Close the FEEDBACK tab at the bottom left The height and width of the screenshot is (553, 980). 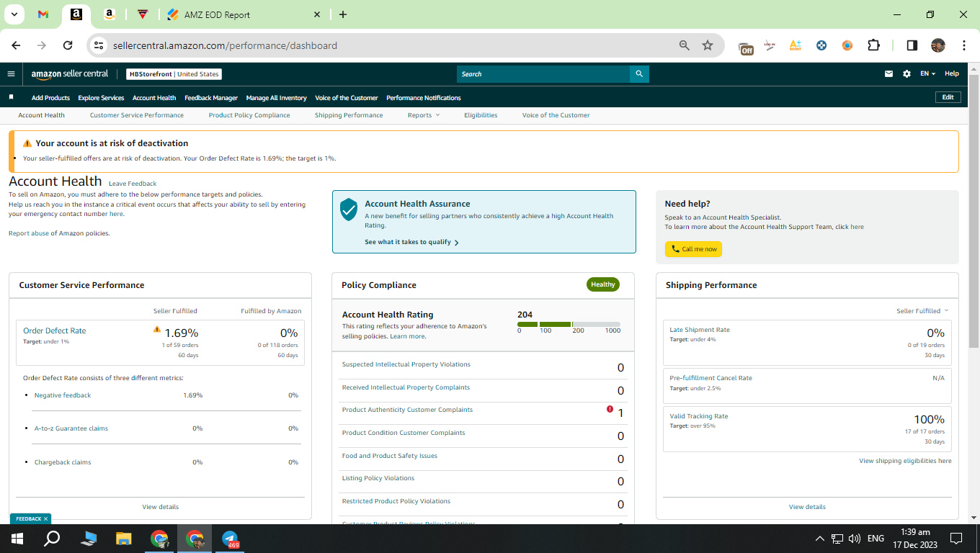point(45,518)
